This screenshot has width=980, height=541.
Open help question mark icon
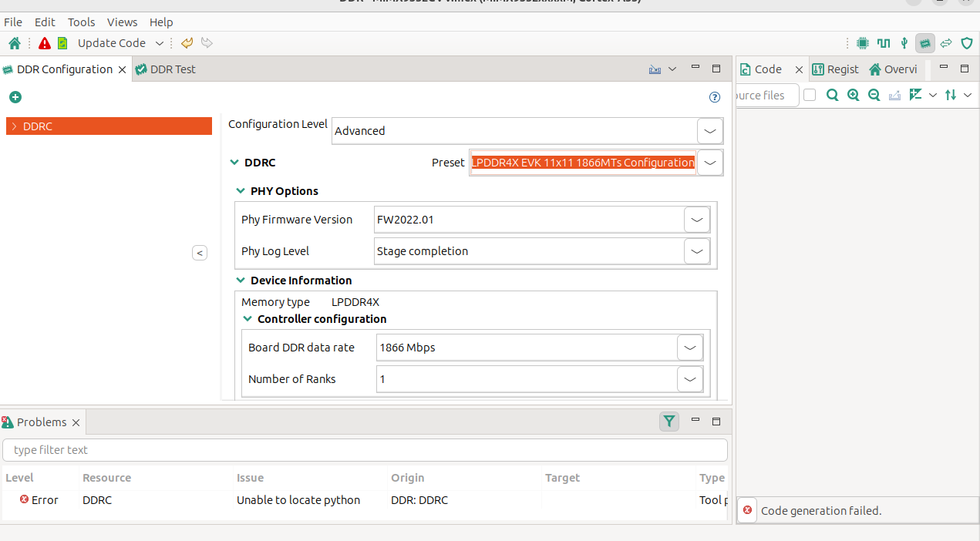click(715, 97)
